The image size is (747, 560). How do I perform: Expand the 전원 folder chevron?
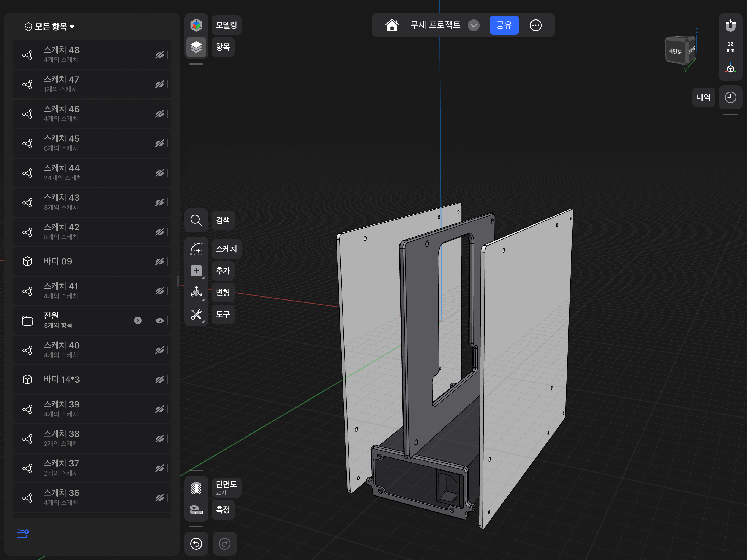click(138, 320)
